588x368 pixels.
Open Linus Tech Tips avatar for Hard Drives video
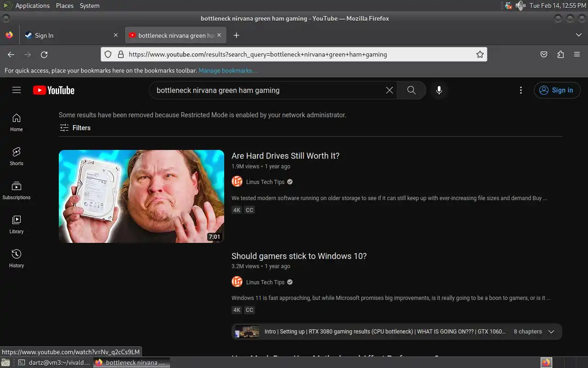click(x=237, y=182)
